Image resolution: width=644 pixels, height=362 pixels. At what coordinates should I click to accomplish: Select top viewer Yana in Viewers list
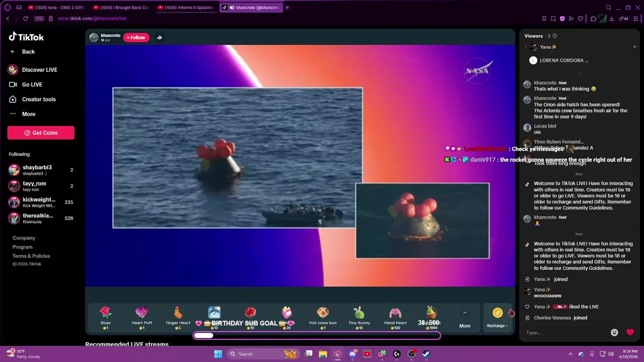tap(548, 47)
